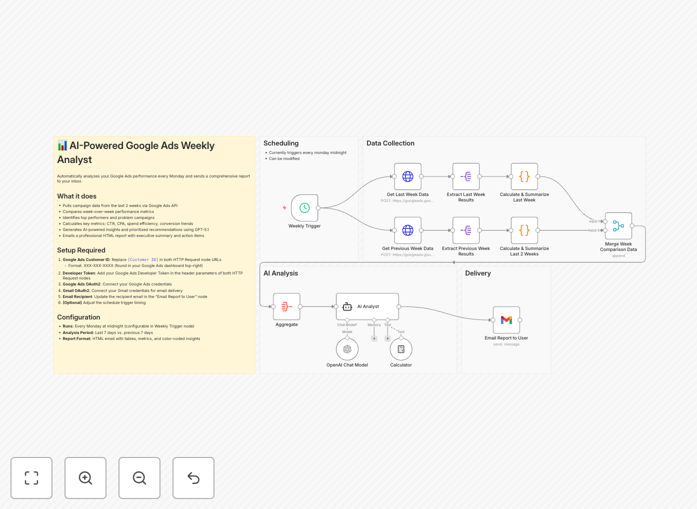Zoom in on the workflow canvas
The image size is (697, 509).
85,478
